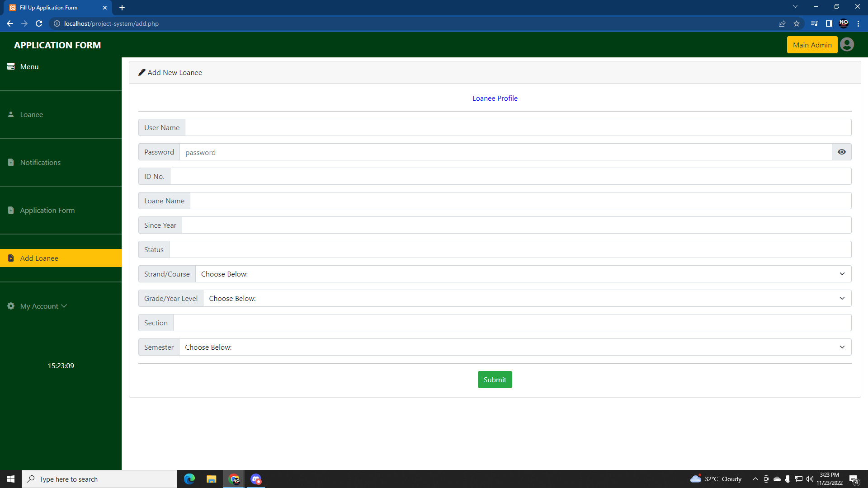The height and width of the screenshot is (488, 868).
Task: Select the Loanee person icon in sidebar
Action: pyautogui.click(x=11, y=114)
